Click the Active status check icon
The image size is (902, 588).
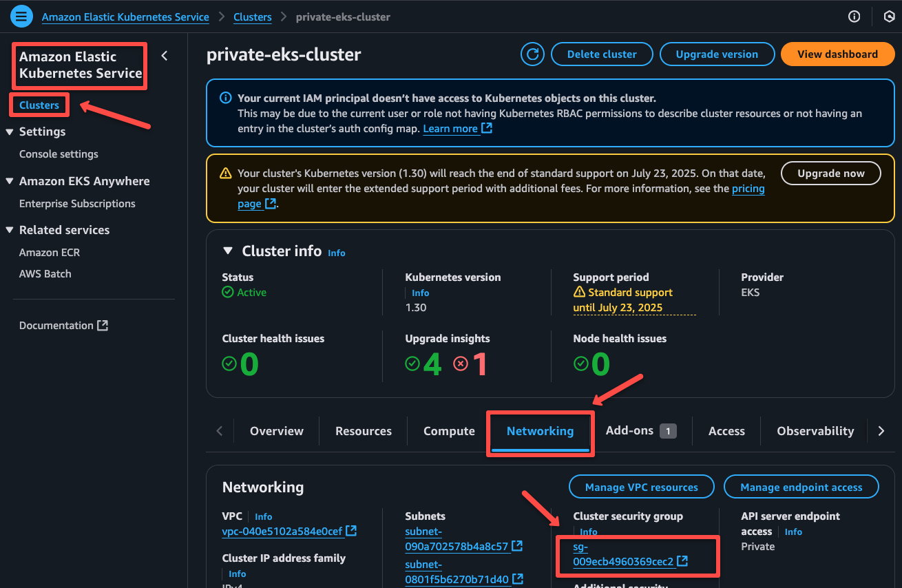(228, 292)
